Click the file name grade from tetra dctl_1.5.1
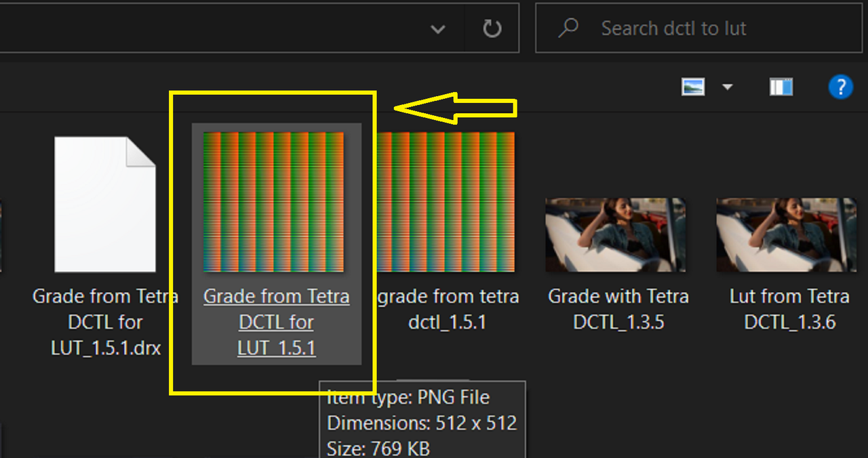The width and height of the screenshot is (868, 458). point(448,309)
